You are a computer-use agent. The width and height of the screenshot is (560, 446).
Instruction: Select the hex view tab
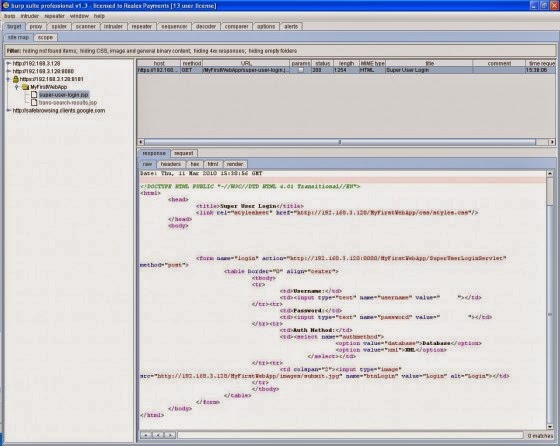pyautogui.click(x=195, y=164)
